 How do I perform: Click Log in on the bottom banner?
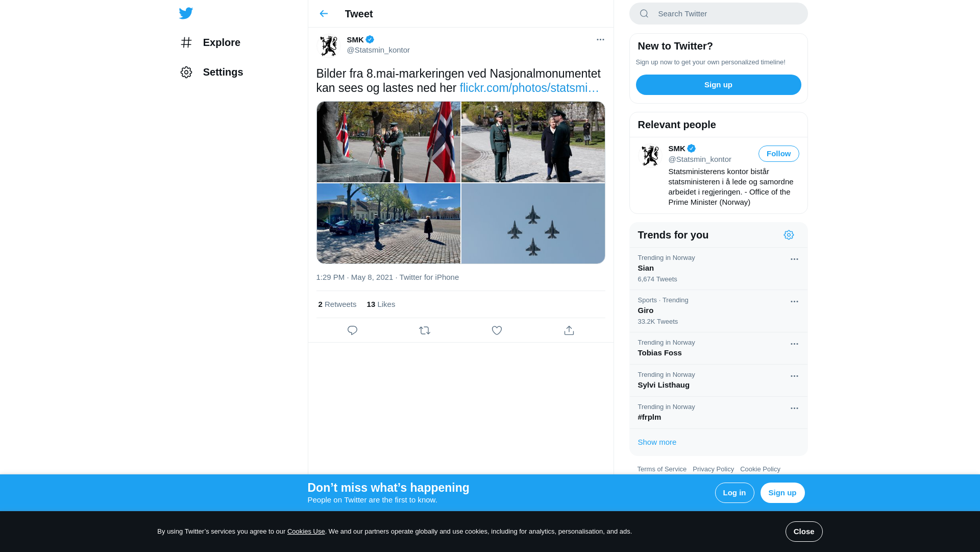[734, 493]
